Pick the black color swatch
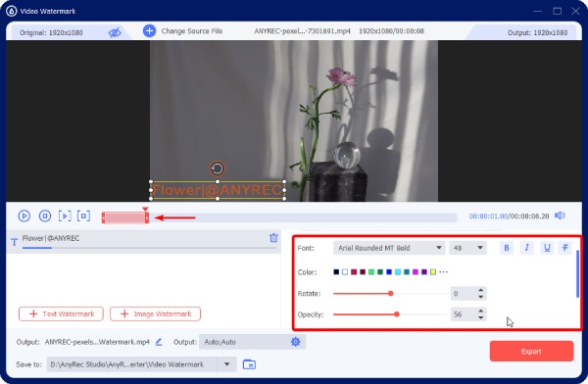Image resolution: width=588 pixels, height=384 pixels. [x=336, y=272]
